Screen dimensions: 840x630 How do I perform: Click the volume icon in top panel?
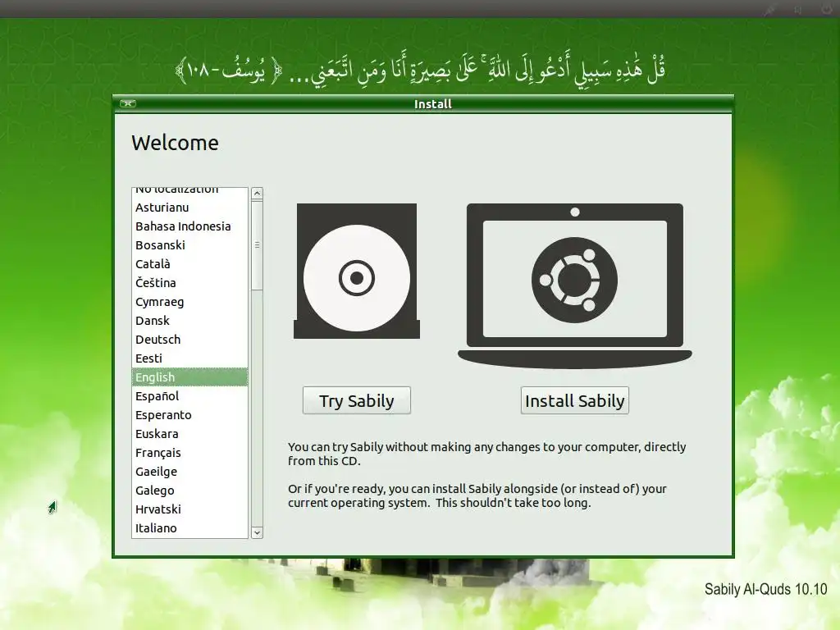pos(798,9)
